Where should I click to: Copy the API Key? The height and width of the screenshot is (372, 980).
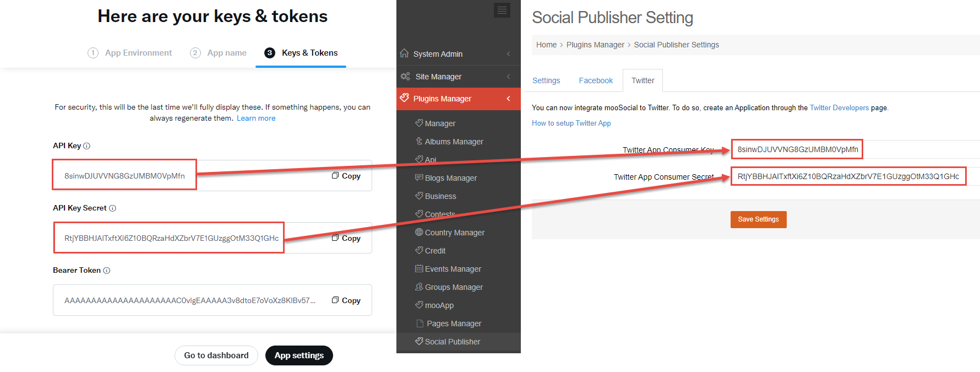[x=346, y=176]
